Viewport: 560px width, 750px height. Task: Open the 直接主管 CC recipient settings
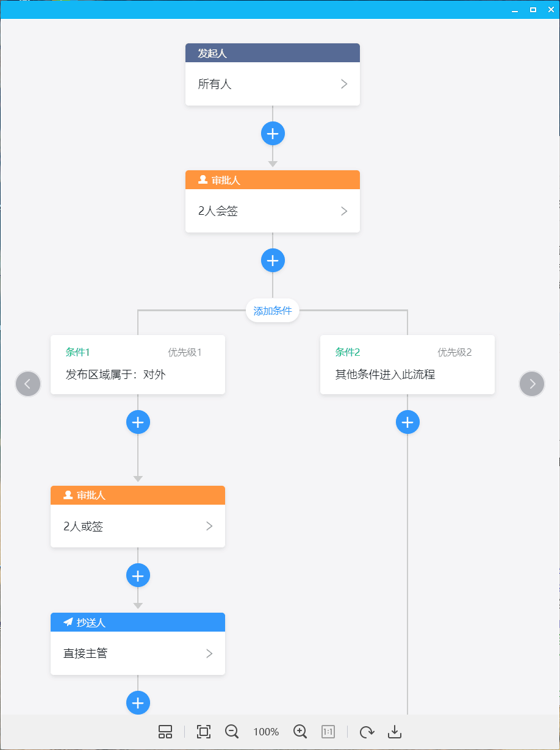[x=209, y=654]
